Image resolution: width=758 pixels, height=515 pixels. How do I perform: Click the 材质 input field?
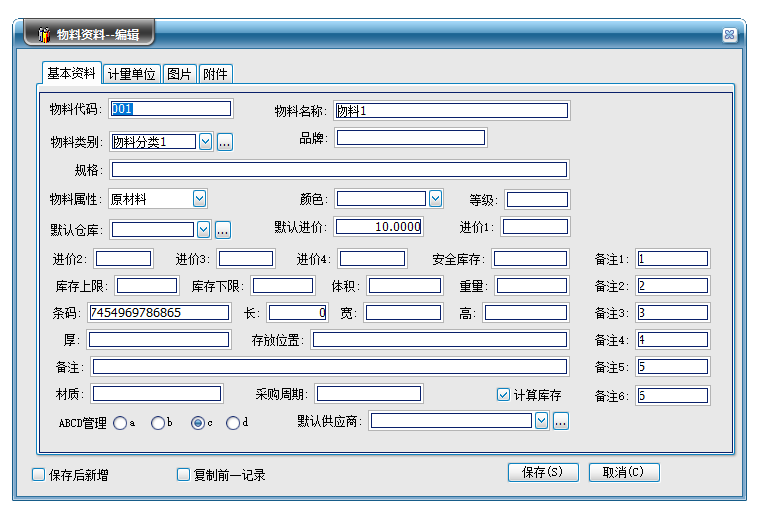pyautogui.click(x=157, y=394)
